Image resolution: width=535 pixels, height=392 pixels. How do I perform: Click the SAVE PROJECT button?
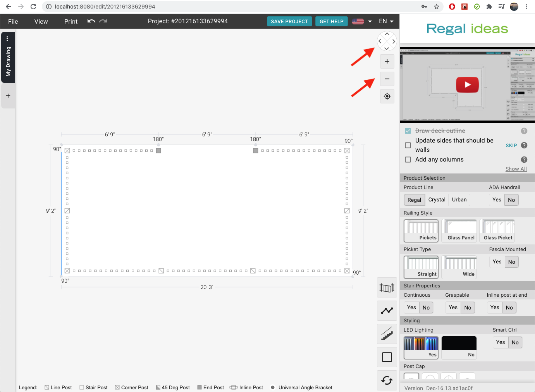(289, 21)
